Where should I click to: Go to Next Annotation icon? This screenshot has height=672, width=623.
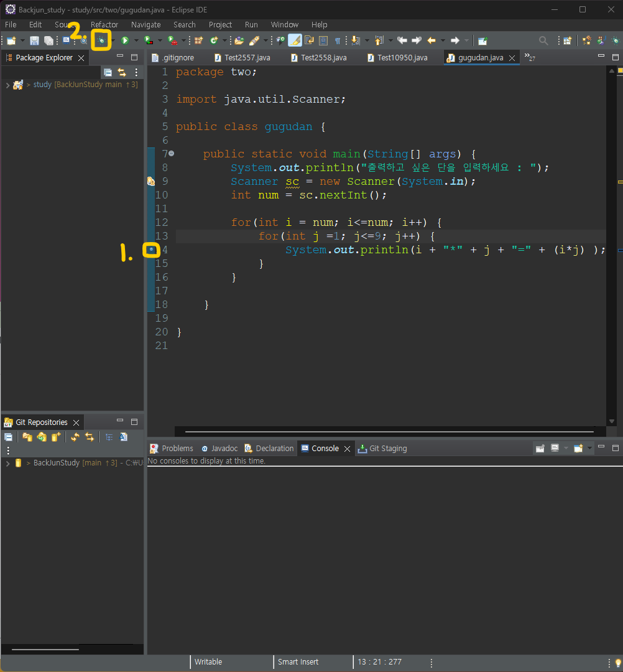pos(355,40)
